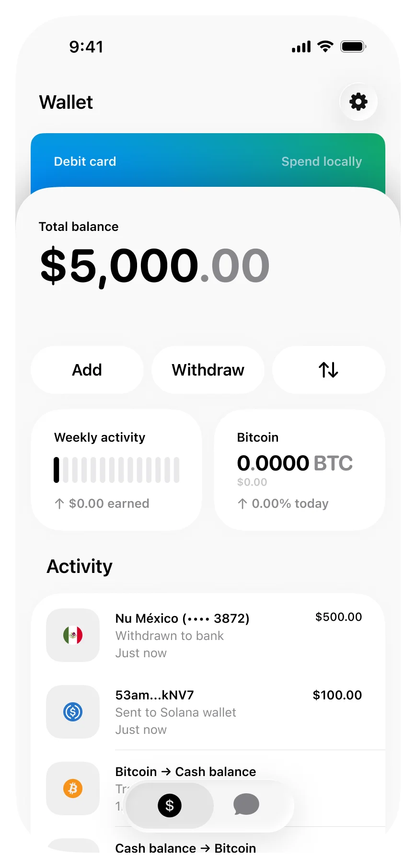Tap the $5,000.00 total balance
This screenshot has width=416, height=868.
click(x=155, y=266)
